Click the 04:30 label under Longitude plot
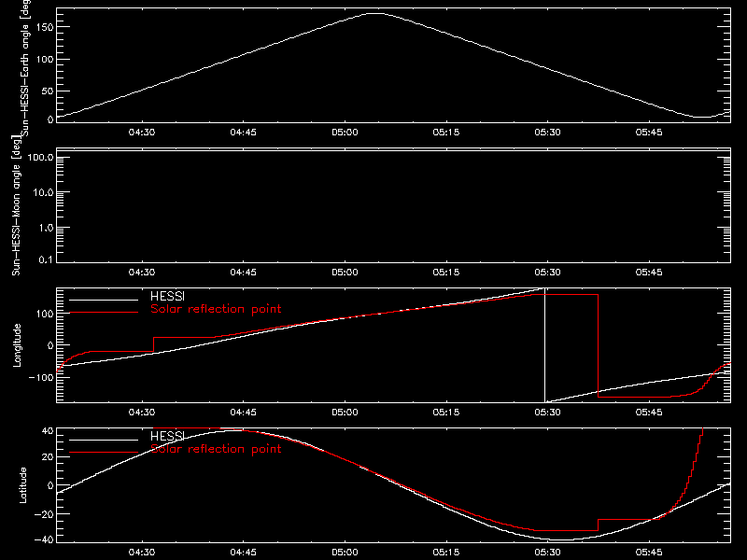The width and height of the screenshot is (747, 560). pos(142,413)
